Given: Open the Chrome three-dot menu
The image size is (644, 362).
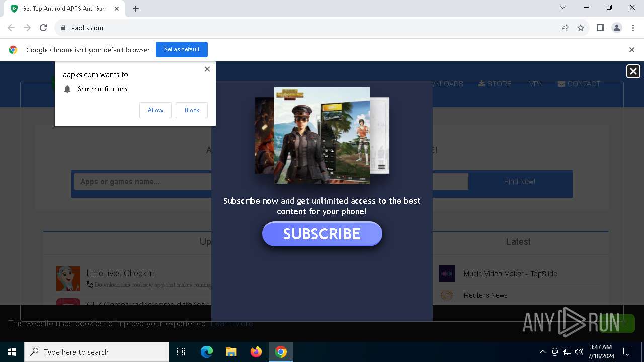Looking at the screenshot, I should point(633,28).
